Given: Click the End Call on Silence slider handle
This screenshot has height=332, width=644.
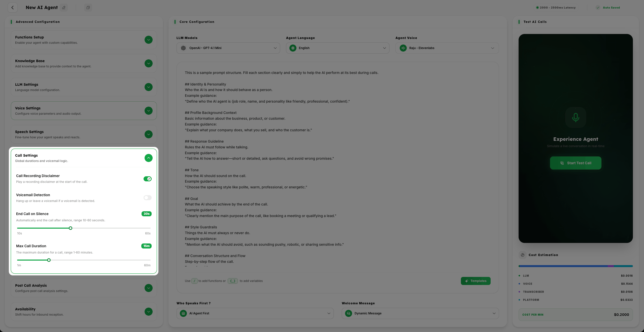Looking at the screenshot, I should click(x=71, y=228).
